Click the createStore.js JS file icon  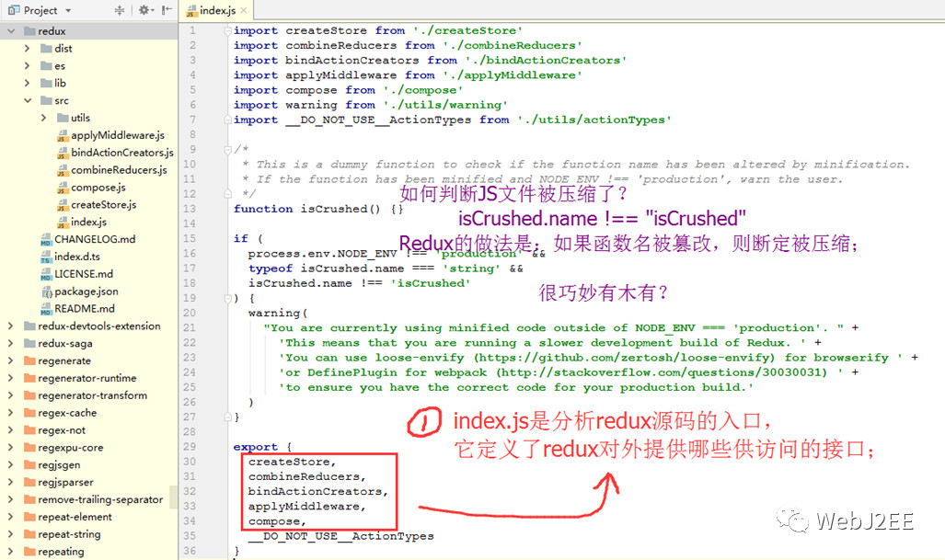(63, 205)
